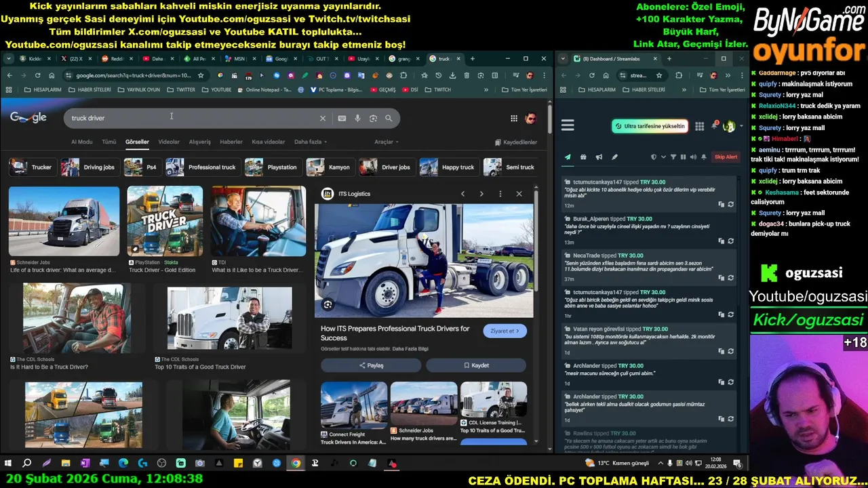Open three-dot options in image preview
The image size is (868, 488).
[500, 194]
